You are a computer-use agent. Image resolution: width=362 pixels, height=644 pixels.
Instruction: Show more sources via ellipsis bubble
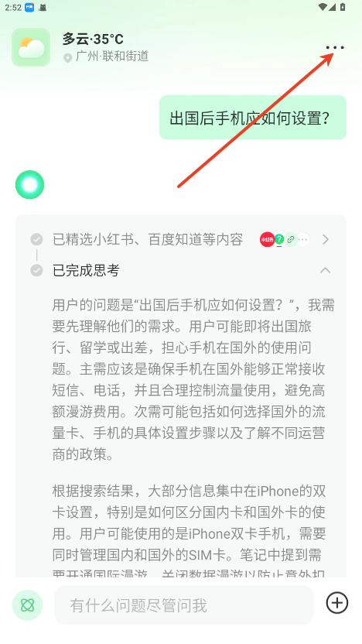click(303, 239)
